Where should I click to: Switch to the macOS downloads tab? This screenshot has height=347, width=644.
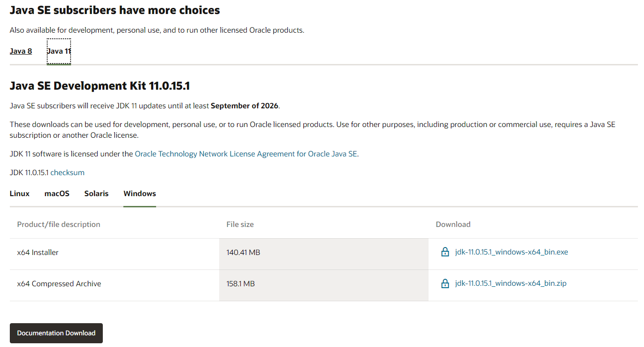[57, 193]
